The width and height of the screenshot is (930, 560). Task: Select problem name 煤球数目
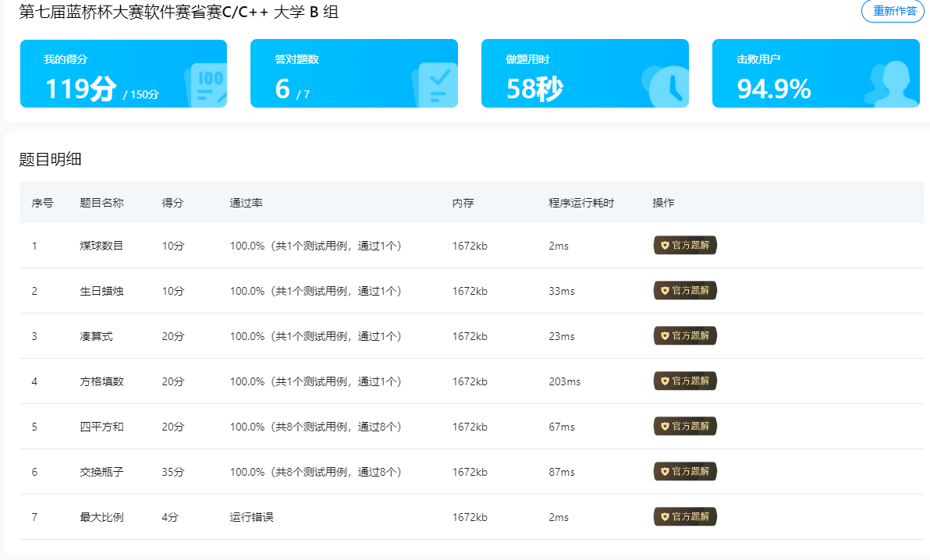pyautogui.click(x=101, y=246)
